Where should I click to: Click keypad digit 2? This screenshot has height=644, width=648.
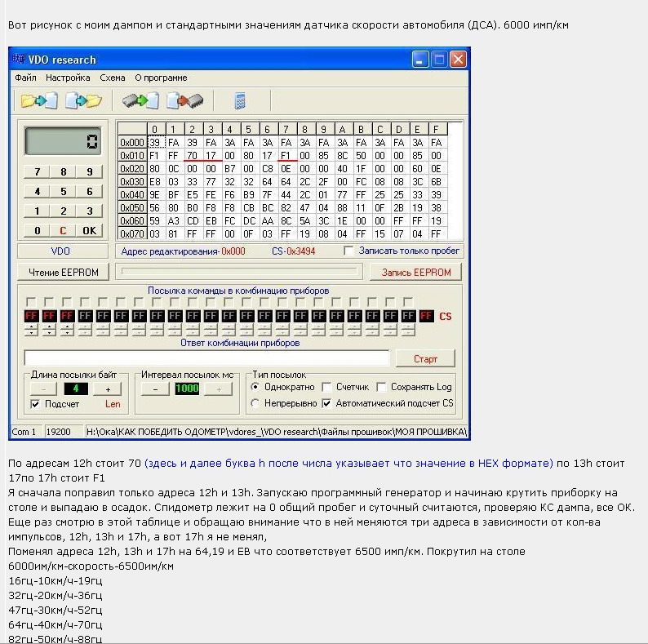[63, 211]
